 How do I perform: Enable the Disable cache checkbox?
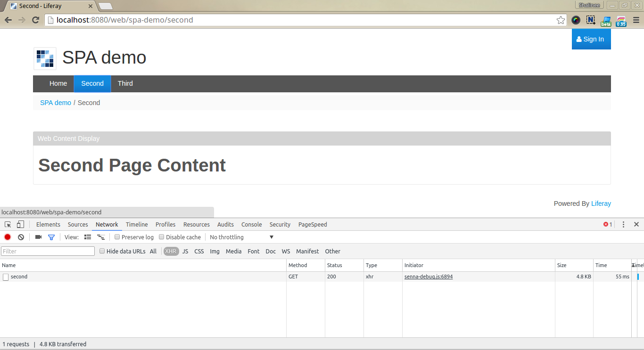[x=162, y=237]
